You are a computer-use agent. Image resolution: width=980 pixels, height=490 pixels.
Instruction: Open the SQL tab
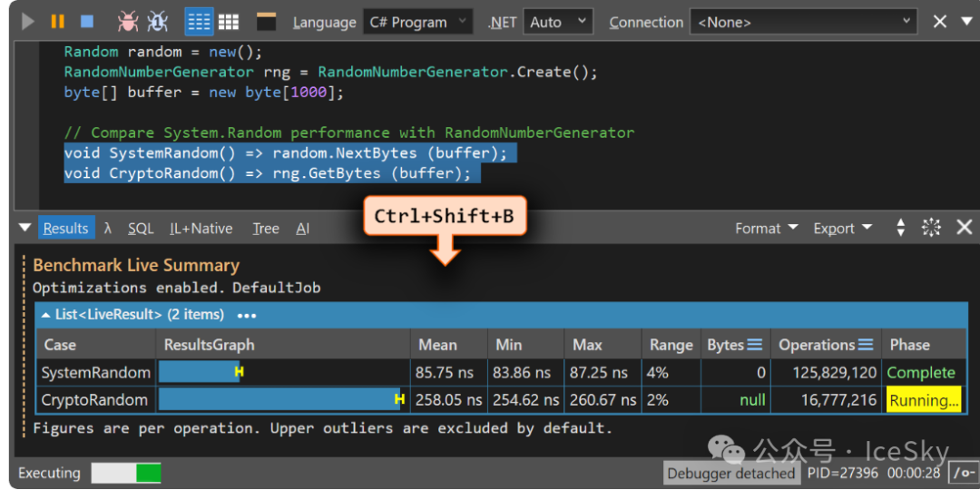click(141, 229)
